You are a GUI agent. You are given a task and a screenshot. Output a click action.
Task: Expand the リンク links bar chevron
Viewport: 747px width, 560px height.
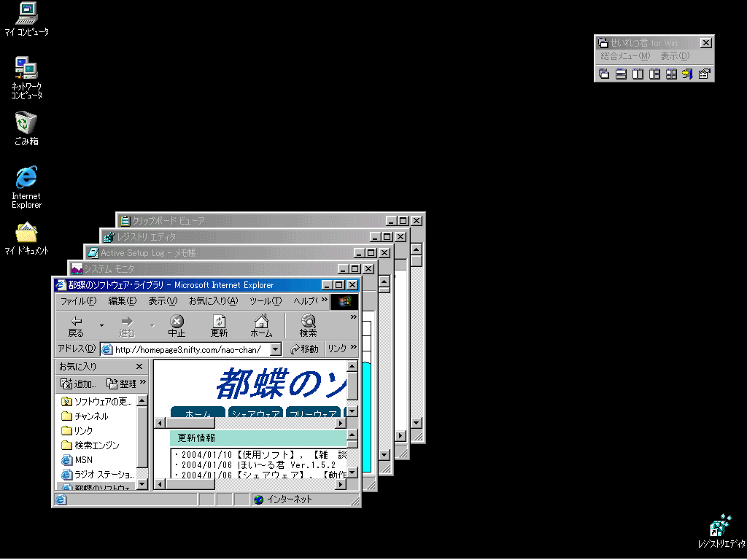354,347
